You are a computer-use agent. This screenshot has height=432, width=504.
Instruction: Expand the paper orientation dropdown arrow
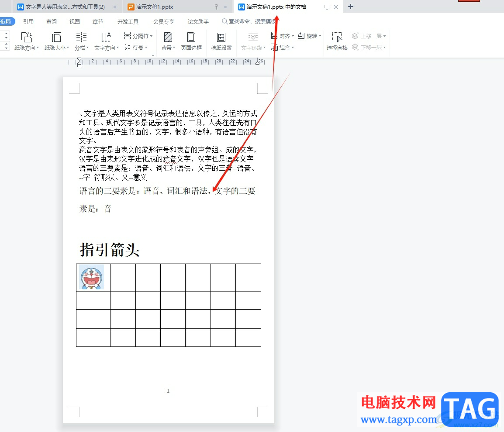click(38, 48)
